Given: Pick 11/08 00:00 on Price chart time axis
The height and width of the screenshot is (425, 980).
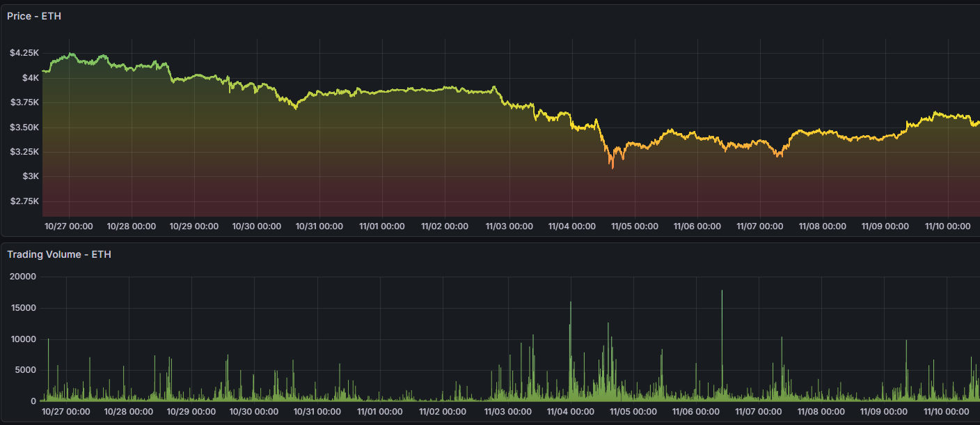Looking at the screenshot, I should click(822, 226).
